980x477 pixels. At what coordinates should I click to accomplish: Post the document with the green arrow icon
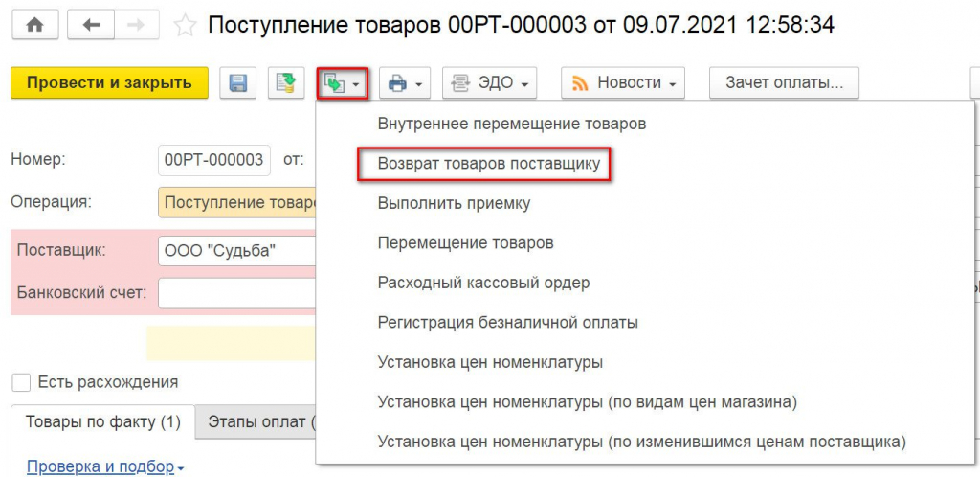286,83
